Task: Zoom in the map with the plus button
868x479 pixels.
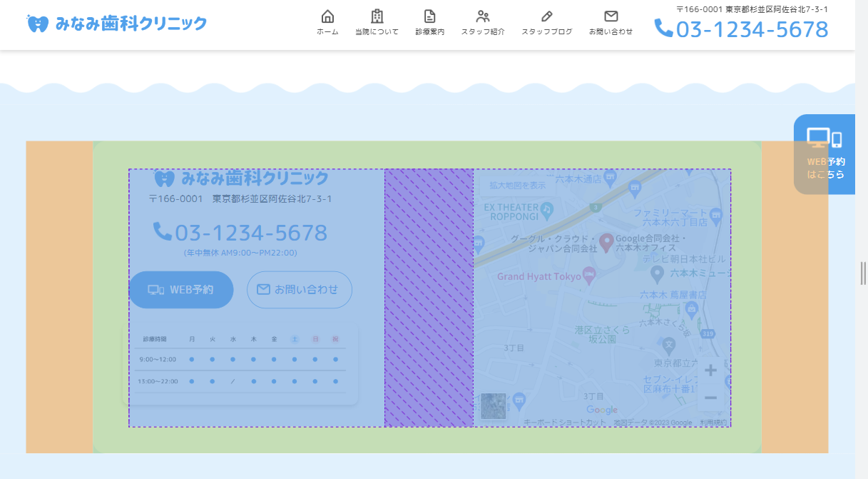Action: pos(710,370)
